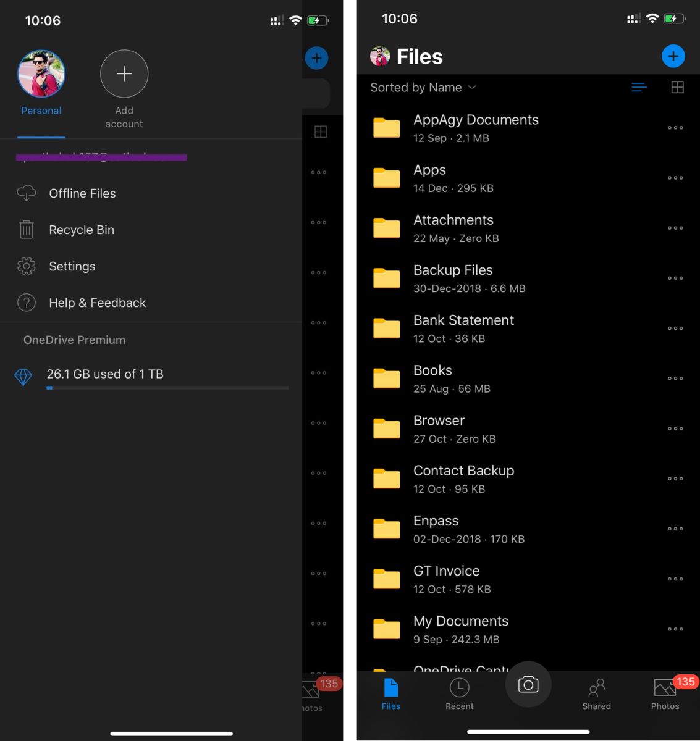Tap the grid view icon behind side menu
Screen dimensions: 700x741
(321, 132)
